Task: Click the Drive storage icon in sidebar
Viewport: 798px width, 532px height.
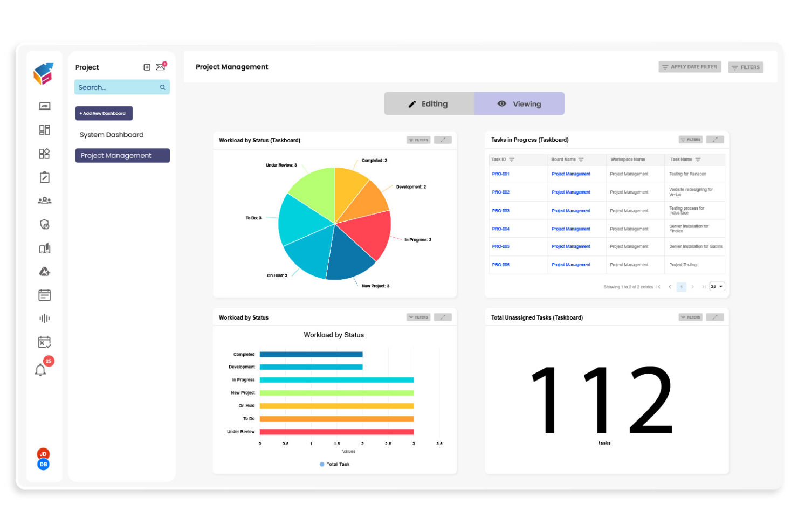Action: pos(44,271)
